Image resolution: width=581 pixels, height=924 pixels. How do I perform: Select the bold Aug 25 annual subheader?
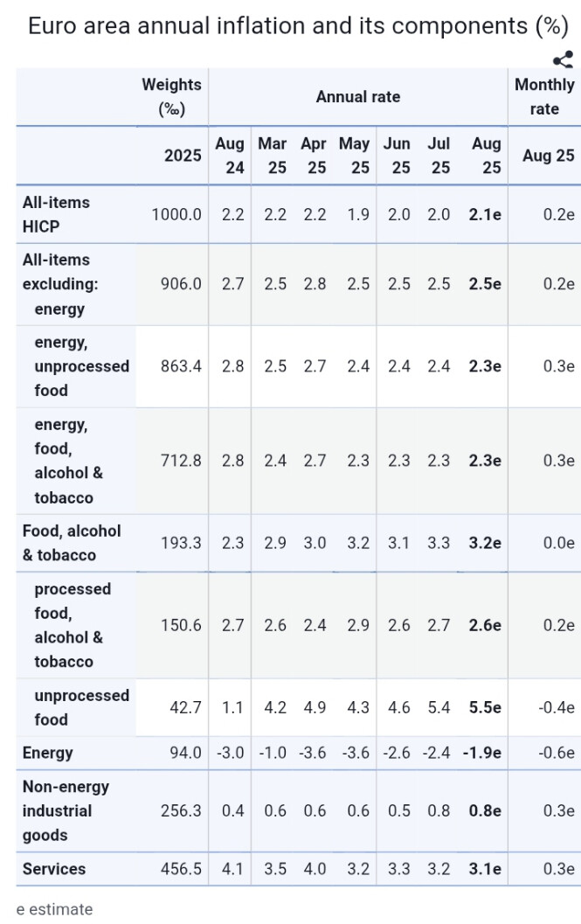(x=487, y=156)
